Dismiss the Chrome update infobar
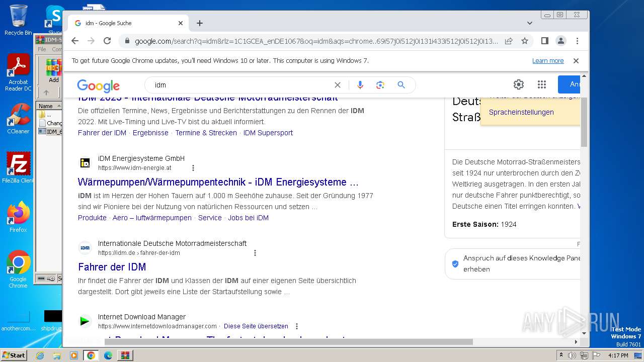Viewport: 644px width, 362px height. pyautogui.click(x=576, y=61)
